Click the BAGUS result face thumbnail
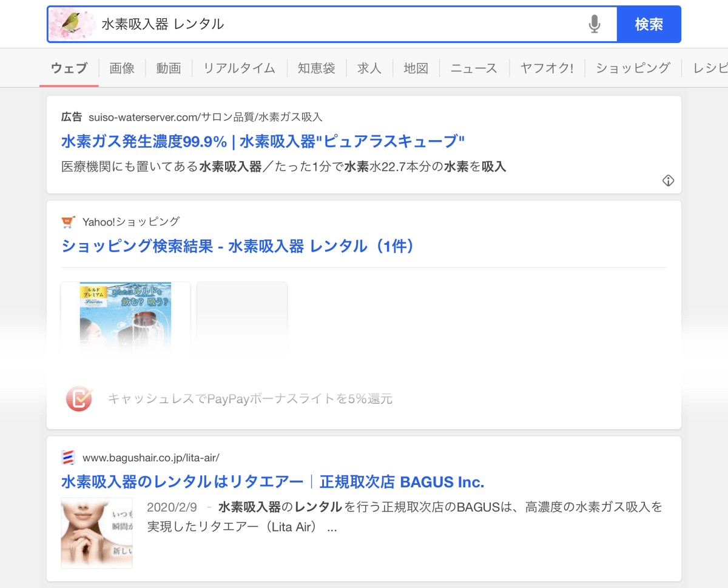The image size is (728, 588). pyautogui.click(x=96, y=533)
